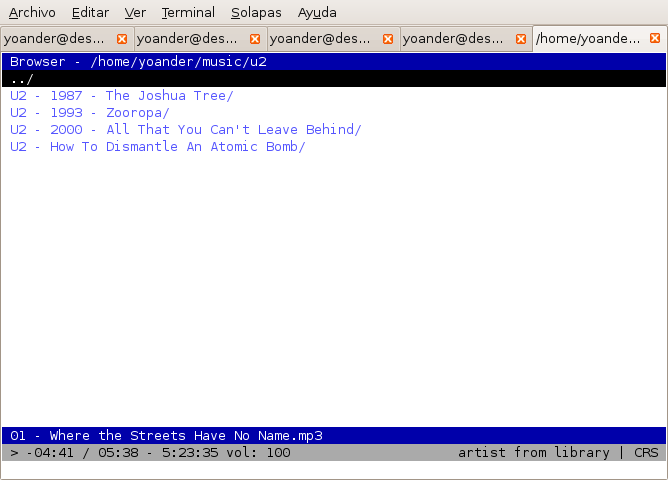Click the playback time -04:41 / 05:38
This screenshot has height=480, width=668.
coord(82,452)
